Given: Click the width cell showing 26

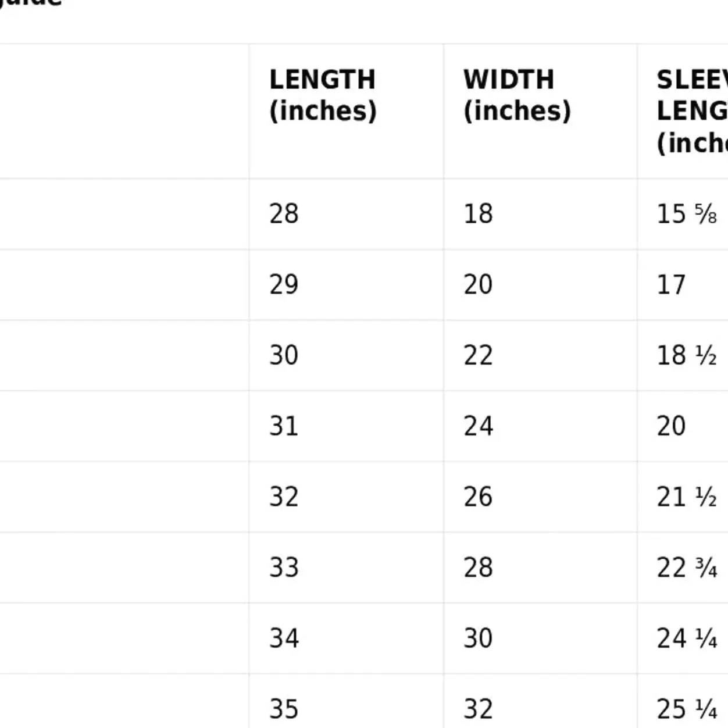Looking at the screenshot, I should [478, 497].
